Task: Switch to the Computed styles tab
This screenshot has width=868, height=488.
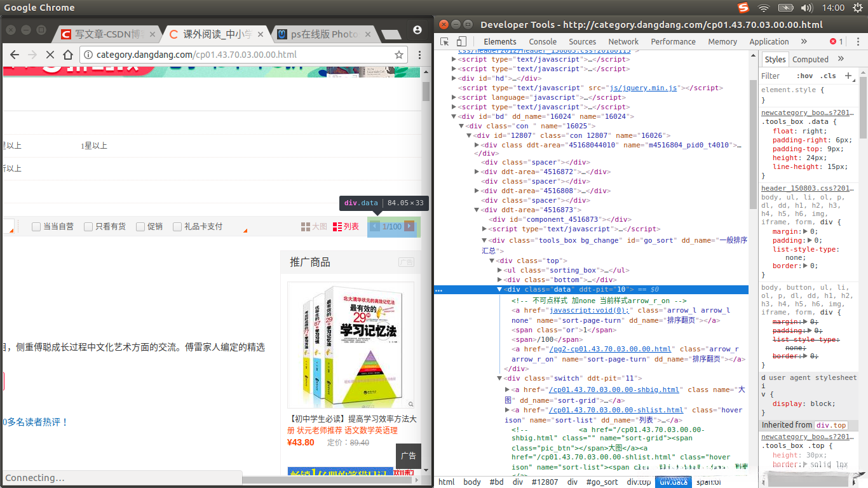Action: pos(810,59)
